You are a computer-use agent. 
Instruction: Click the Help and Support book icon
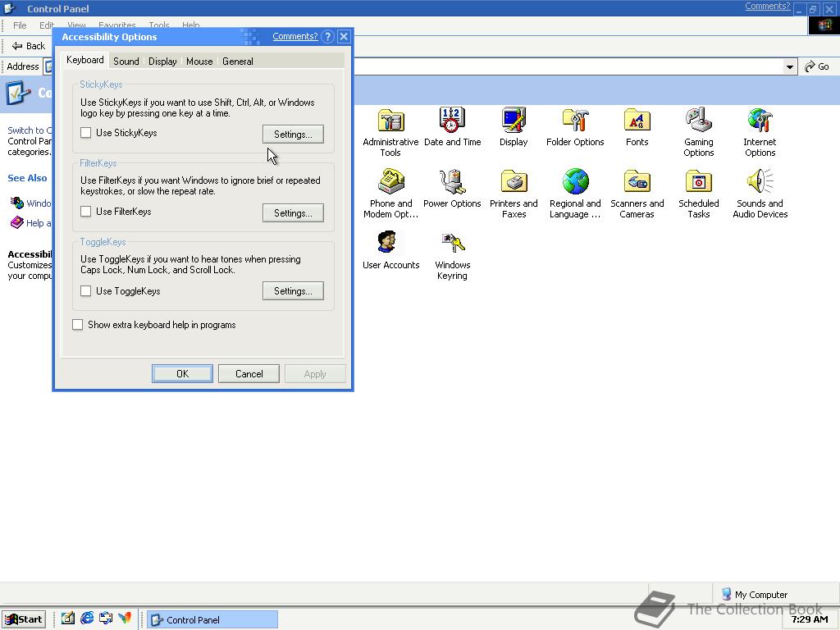(x=17, y=222)
